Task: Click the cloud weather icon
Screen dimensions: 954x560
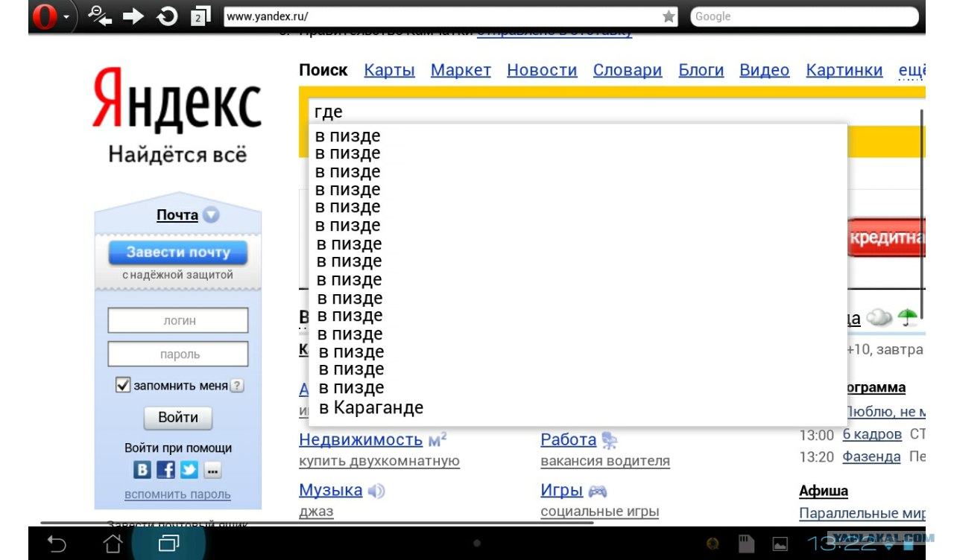Action: [x=879, y=318]
